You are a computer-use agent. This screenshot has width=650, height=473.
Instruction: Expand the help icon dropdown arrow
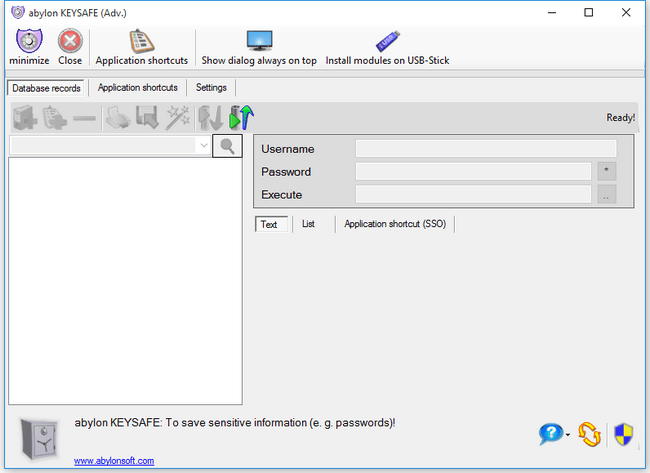(568, 434)
